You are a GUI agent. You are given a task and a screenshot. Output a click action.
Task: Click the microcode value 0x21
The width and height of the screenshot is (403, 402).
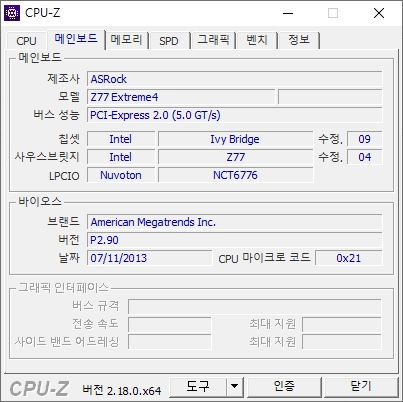[349, 258]
